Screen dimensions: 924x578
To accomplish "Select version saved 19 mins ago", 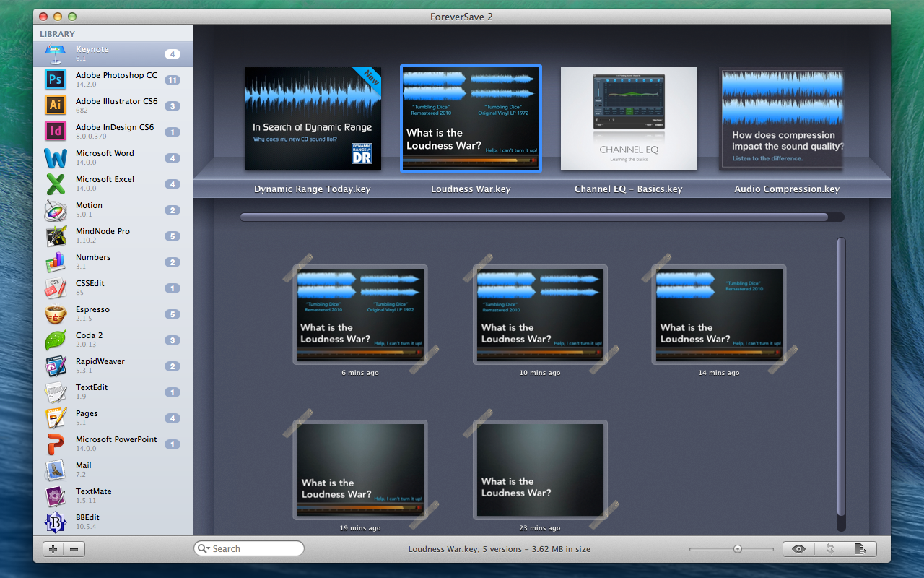I will point(360,470).
